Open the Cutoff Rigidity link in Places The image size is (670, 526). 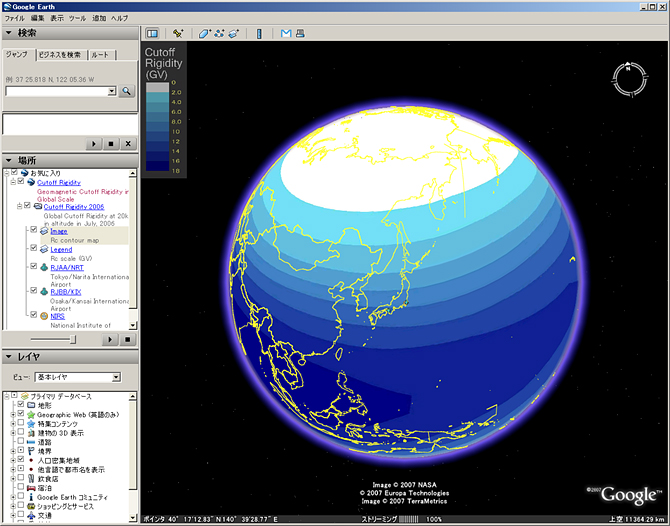tap(59, 182)
